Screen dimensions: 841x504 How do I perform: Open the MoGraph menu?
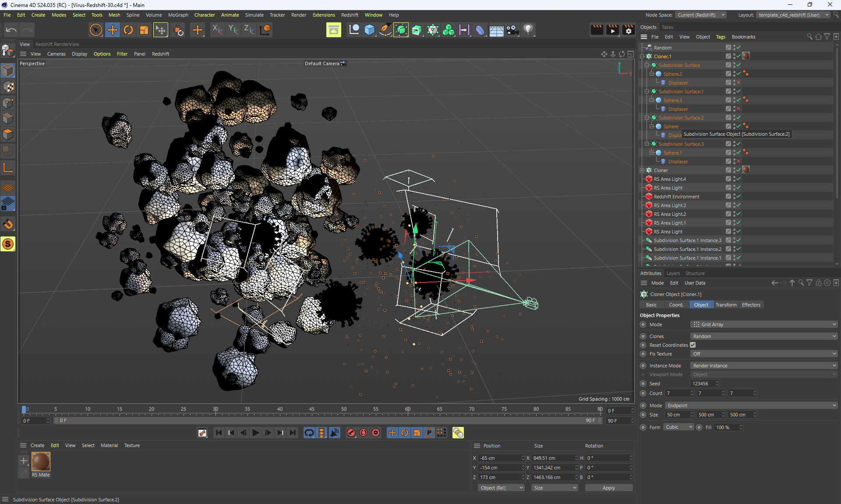178,15
